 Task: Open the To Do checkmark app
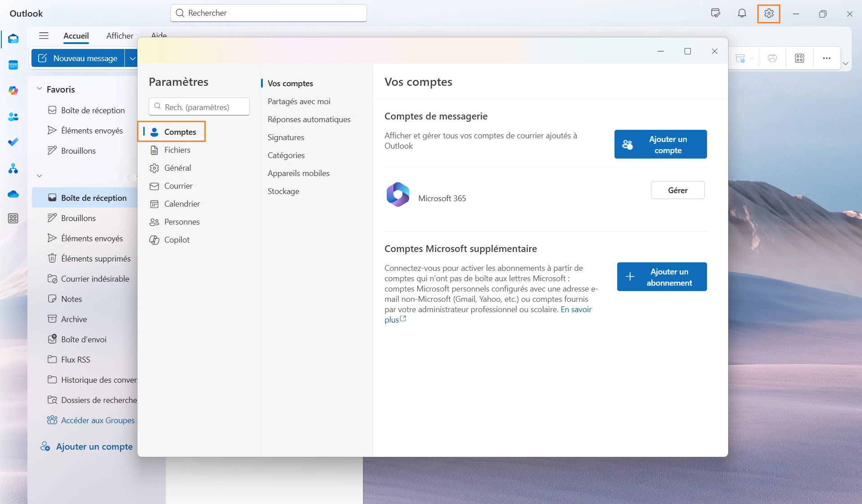13,142
